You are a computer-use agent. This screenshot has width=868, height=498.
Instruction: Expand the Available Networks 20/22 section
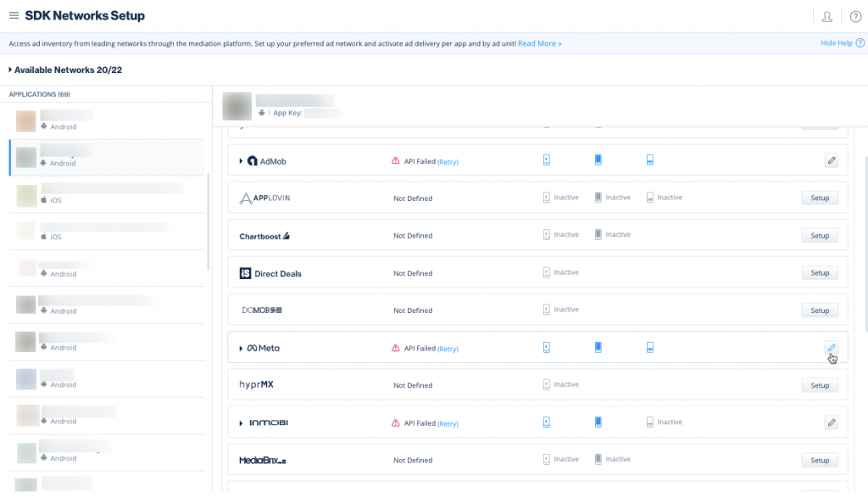[x=10, y=70]
